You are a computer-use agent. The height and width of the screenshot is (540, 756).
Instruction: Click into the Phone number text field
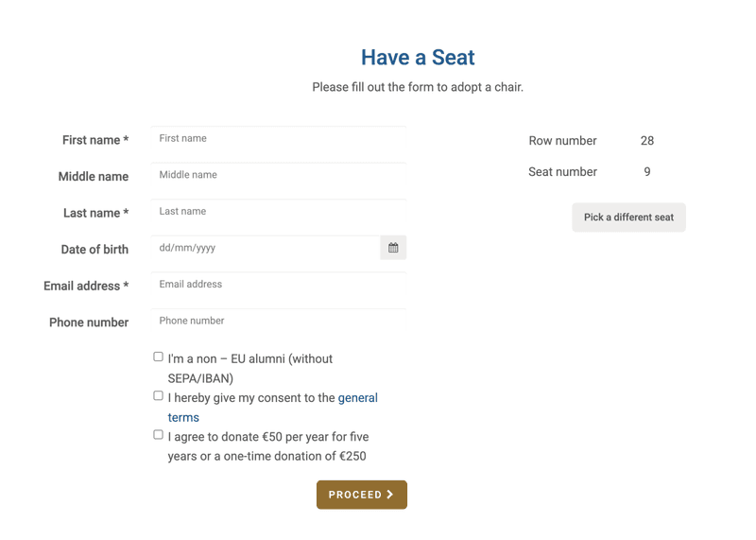click(x=278, y=322)
